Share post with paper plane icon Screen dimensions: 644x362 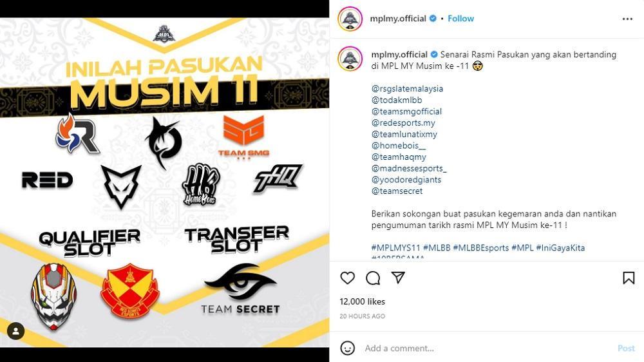[398, 278]
